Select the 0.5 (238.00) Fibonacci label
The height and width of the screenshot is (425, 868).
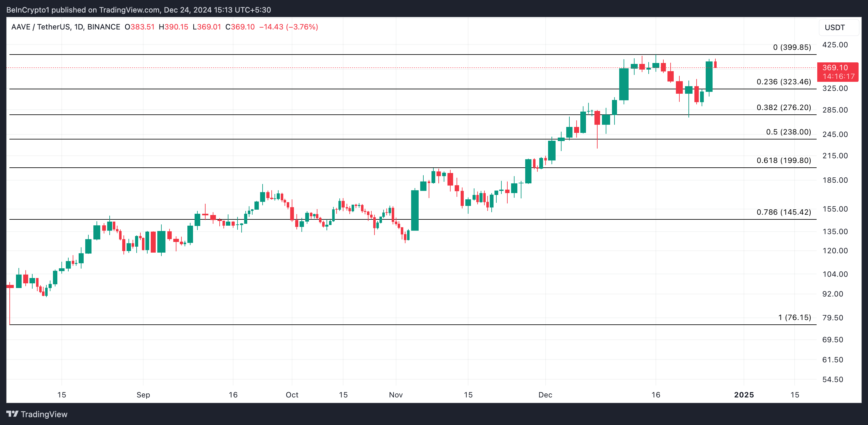coord(788,132)
